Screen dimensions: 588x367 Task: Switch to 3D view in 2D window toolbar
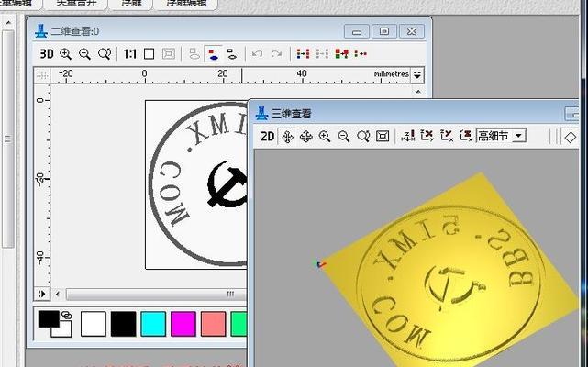(x=47, y=53)
